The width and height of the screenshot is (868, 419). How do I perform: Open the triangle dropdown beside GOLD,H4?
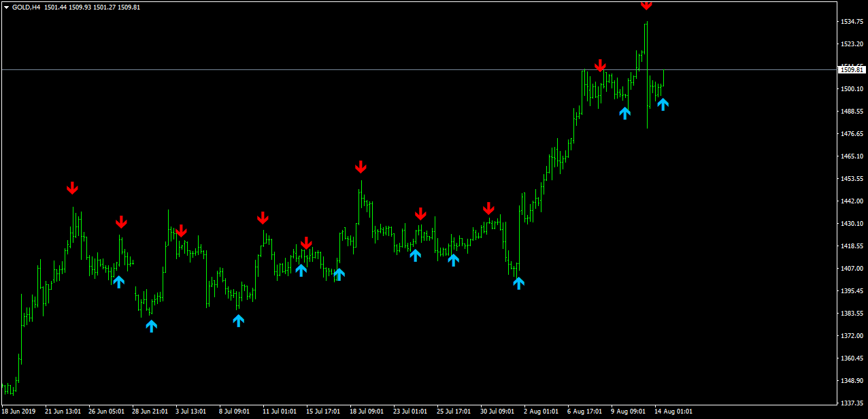[x=6, y=7]
